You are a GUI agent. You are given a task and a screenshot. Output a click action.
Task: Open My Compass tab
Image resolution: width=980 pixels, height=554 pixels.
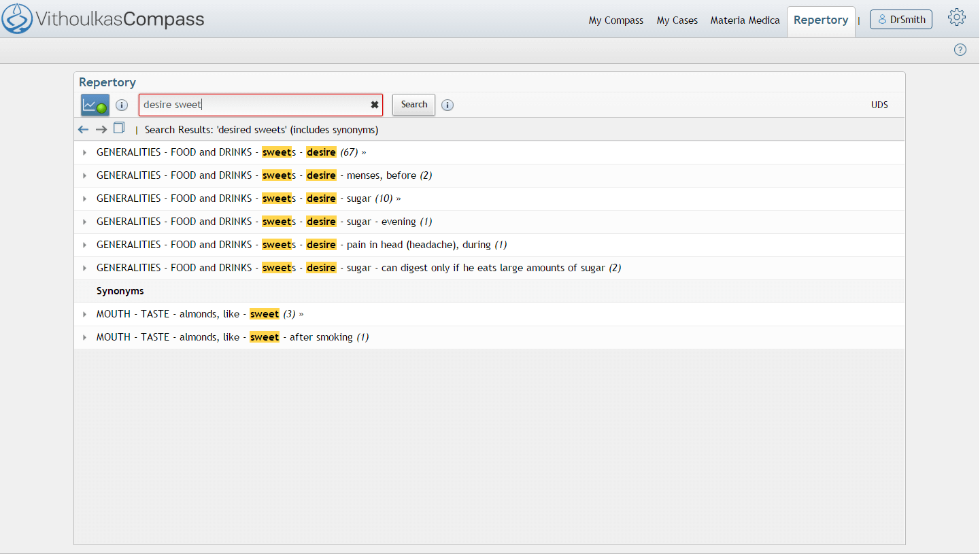coord(616,20)
